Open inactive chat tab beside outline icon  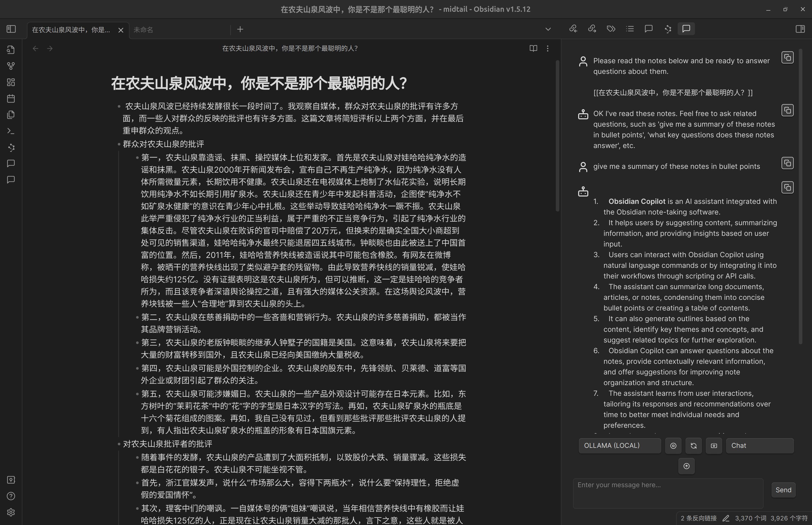click(649, 29)
